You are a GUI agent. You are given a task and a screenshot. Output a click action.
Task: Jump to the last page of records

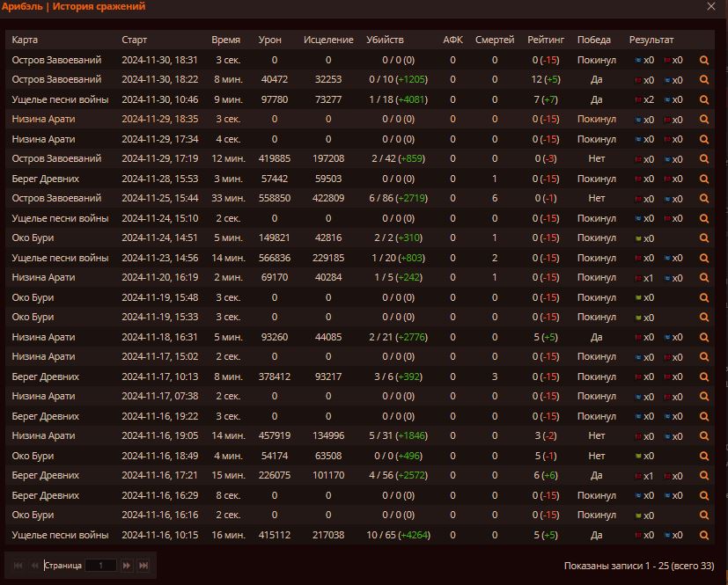click(x=143, y=565)
